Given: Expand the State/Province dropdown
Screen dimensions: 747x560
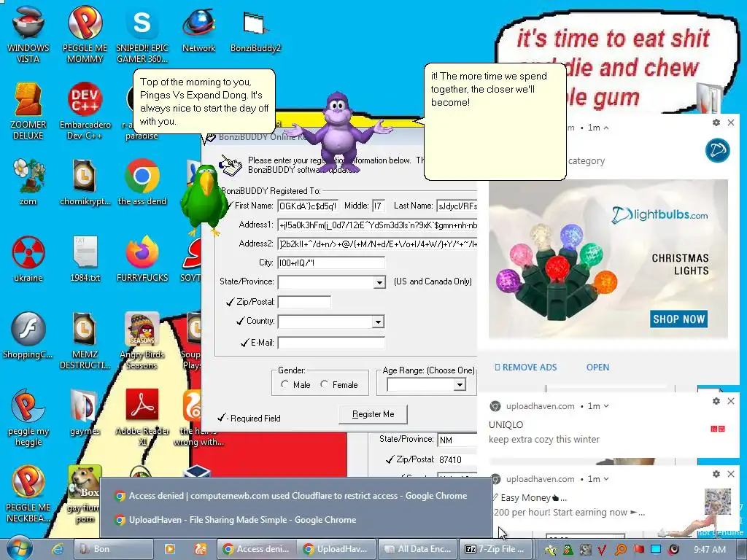Looking at the screenshot, I should 379,282.
